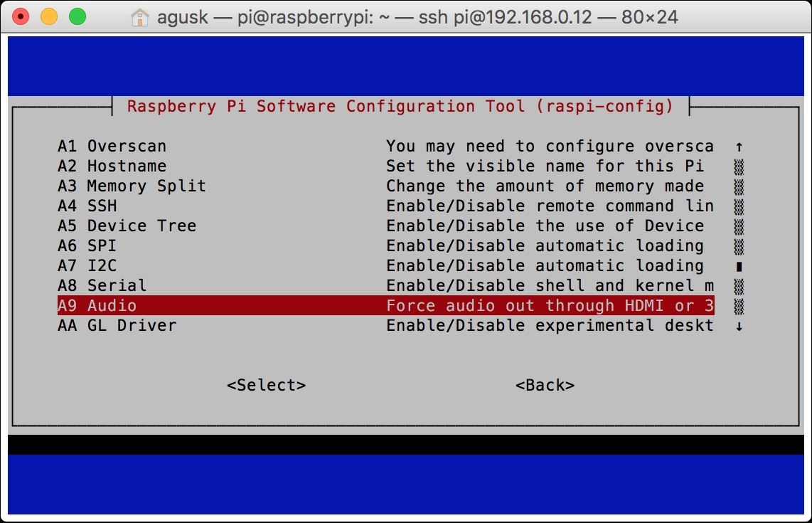Click the 'Raspberry Pi Software Configuration Tool' heading
The image size is (812, 523).
(x=400, y=106)
